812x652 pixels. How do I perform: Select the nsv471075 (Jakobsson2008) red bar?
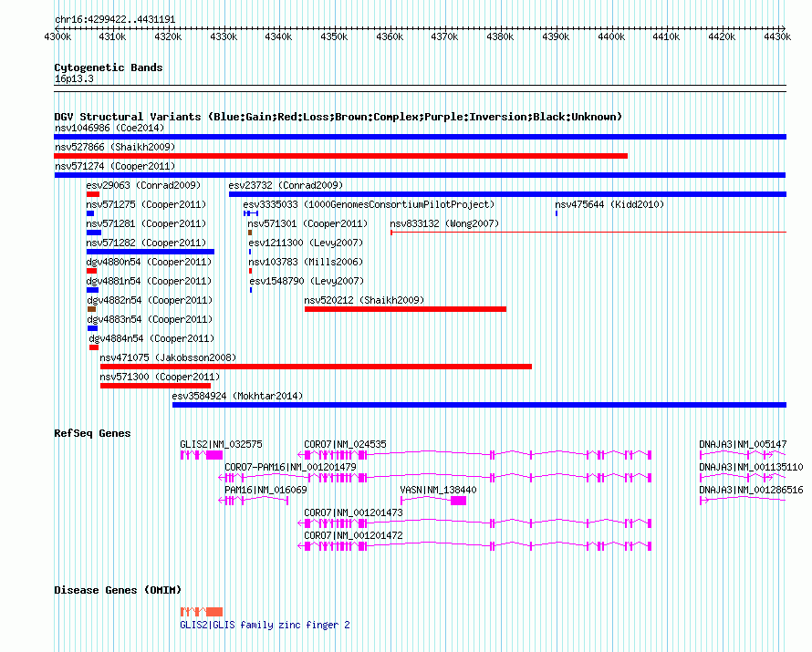(x=316, y=367)
